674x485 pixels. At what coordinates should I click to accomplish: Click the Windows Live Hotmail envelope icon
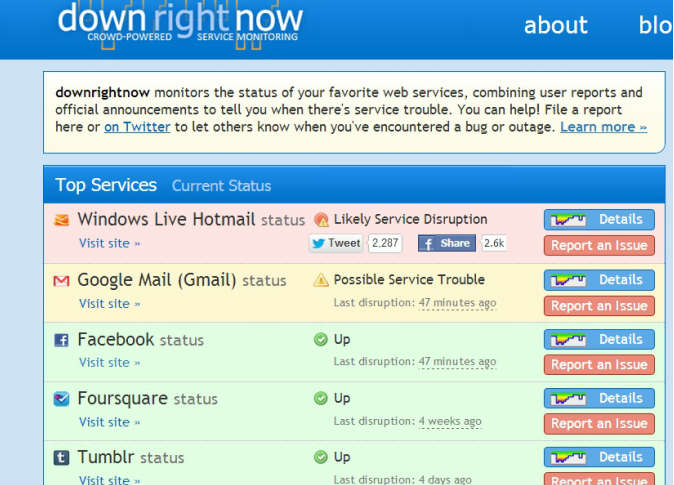pyautogui.click(x=62, y=220)
